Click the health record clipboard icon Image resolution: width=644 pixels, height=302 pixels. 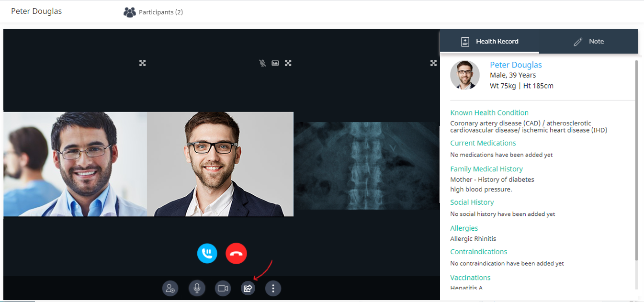[465, 42]
